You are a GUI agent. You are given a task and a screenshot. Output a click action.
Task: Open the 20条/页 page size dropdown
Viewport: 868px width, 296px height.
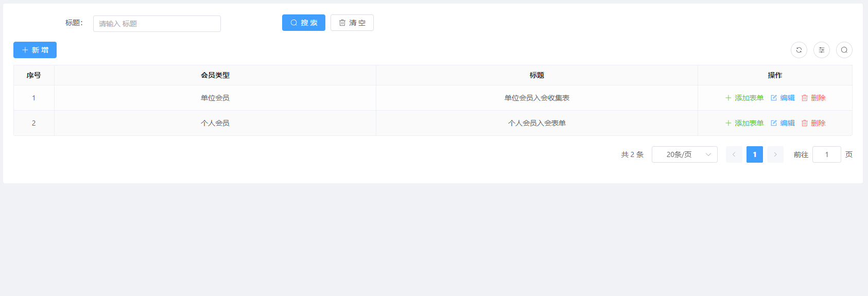click(684, 154)
